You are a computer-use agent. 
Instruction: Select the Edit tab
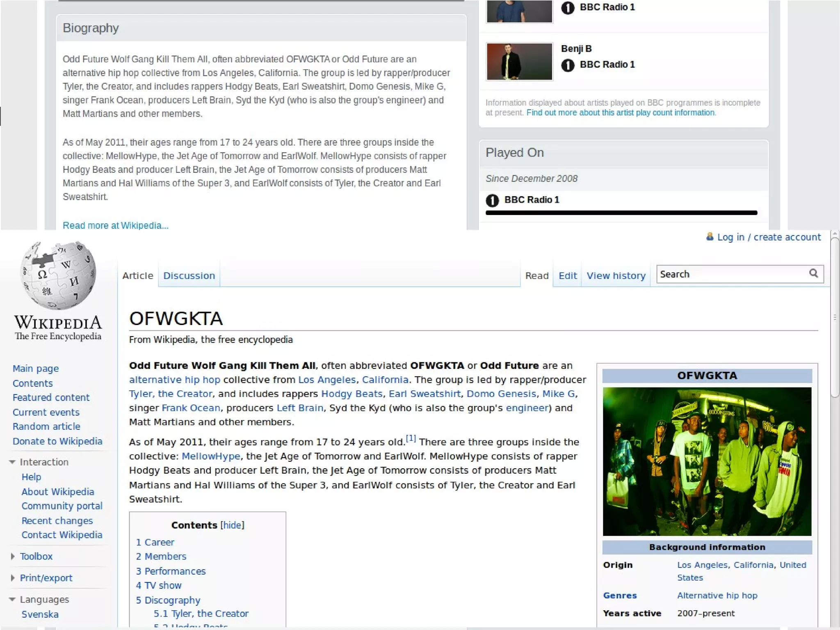coord(567,275)
